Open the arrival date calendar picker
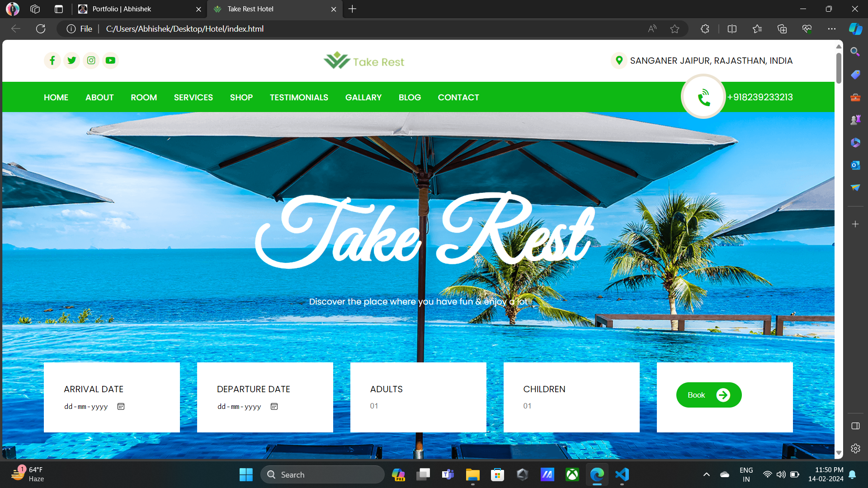Image resolution: width=868 pixels, height=488 pixels. pyautogui.click(x=121, y=406)
